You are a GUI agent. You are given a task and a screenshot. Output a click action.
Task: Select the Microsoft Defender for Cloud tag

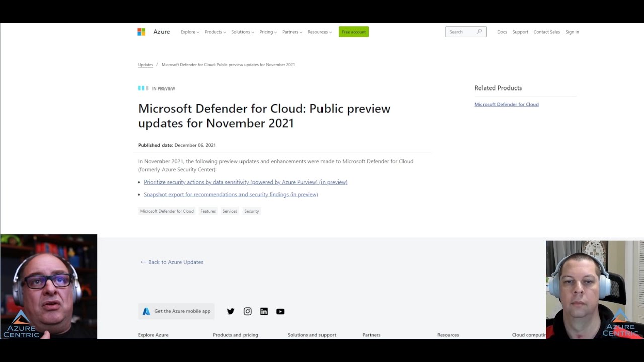167,211
